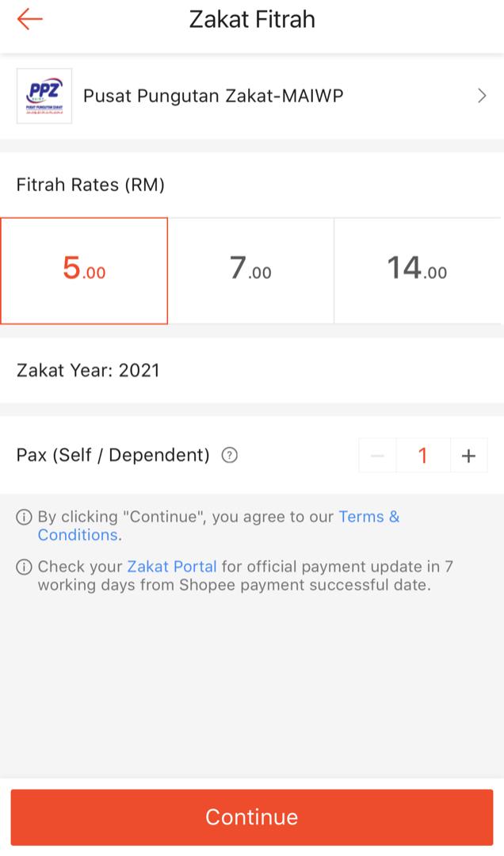Open the Zakat Portal link
This screenshot has height=856, width=504.
(171, 566)
